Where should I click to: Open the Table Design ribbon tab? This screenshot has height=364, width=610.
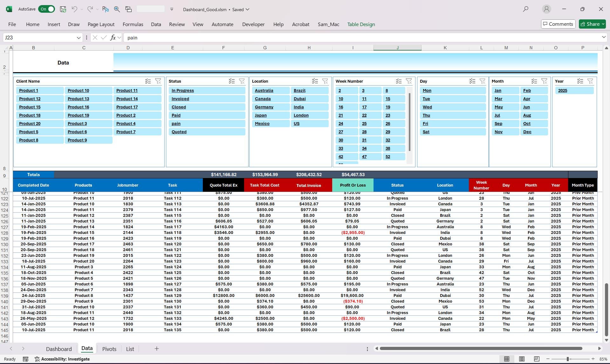click(361, 24)
